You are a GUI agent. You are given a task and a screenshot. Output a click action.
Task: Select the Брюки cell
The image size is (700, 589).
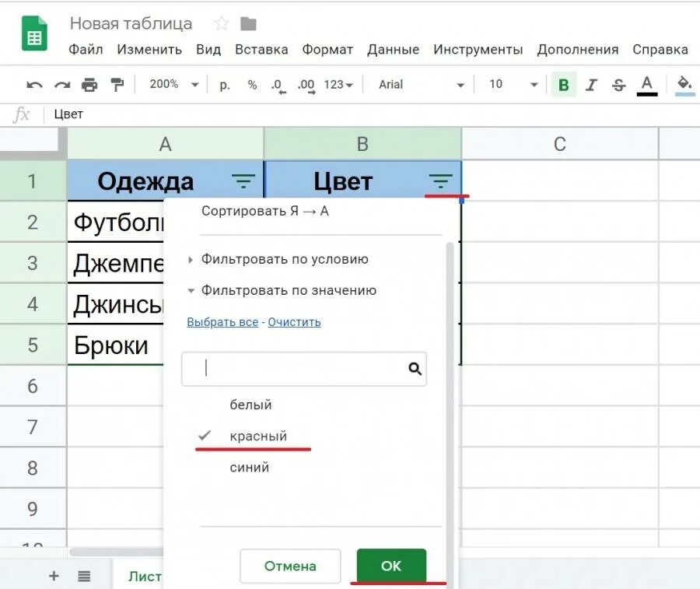[x=115, y=345]
